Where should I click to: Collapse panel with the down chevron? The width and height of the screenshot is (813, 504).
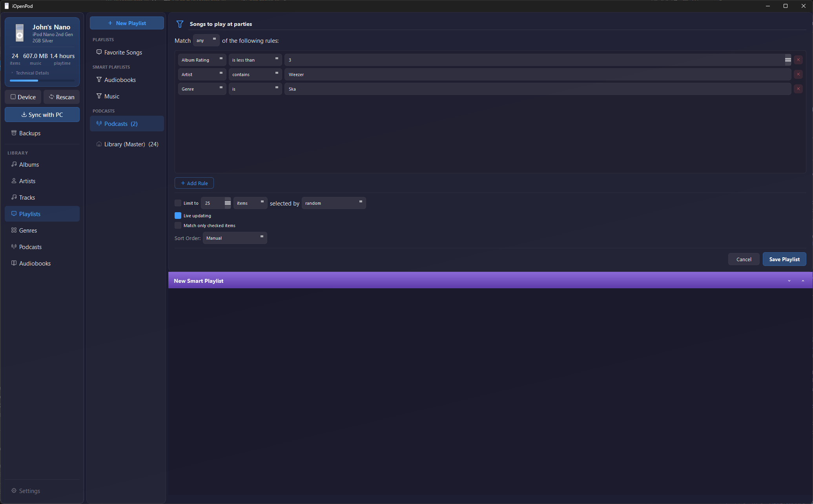click(789, 281)
